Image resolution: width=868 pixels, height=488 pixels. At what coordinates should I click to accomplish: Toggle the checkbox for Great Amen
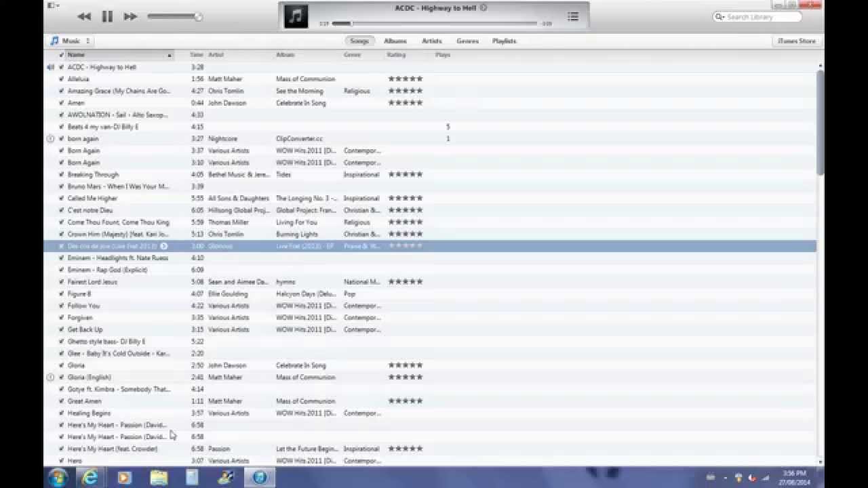tap(61, 401)
